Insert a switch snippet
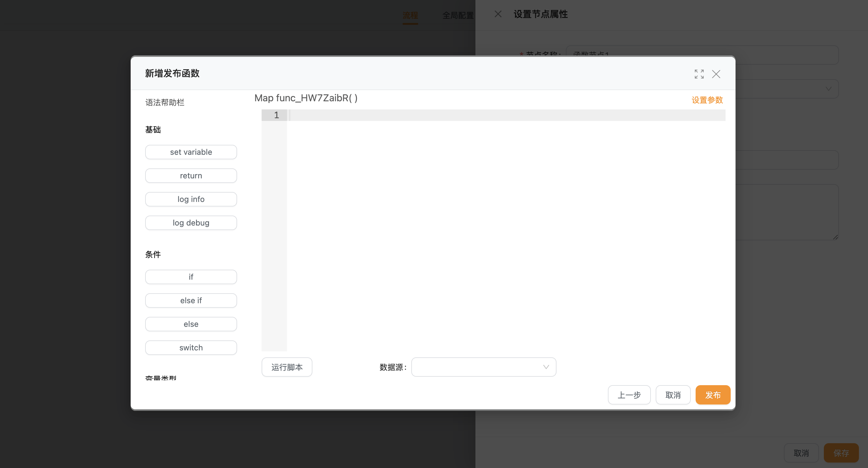This screenshot has width=868, height=468. (191, 347)
